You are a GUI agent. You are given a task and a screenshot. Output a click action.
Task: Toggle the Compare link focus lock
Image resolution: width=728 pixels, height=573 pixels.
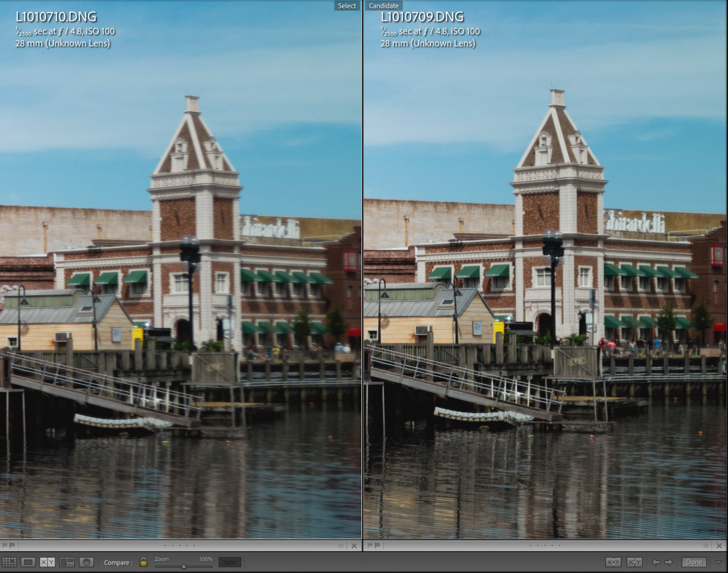(143, 562)
